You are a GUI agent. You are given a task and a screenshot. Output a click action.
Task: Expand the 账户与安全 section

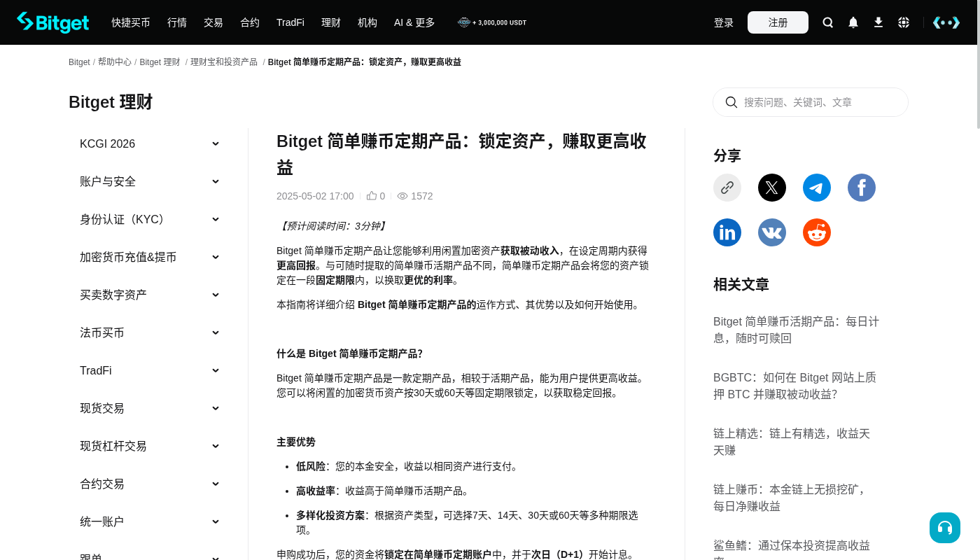click(x=150, y=181)
